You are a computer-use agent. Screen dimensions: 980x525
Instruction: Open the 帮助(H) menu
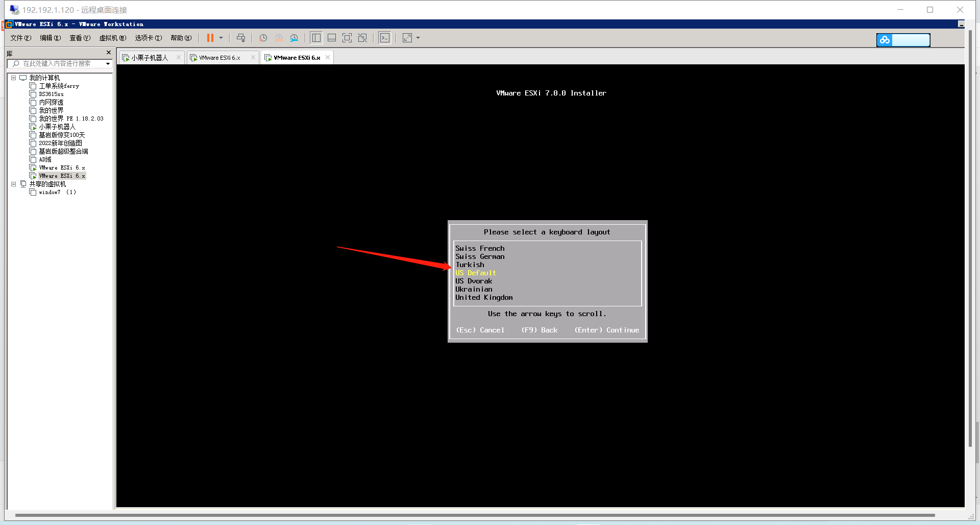181,38
